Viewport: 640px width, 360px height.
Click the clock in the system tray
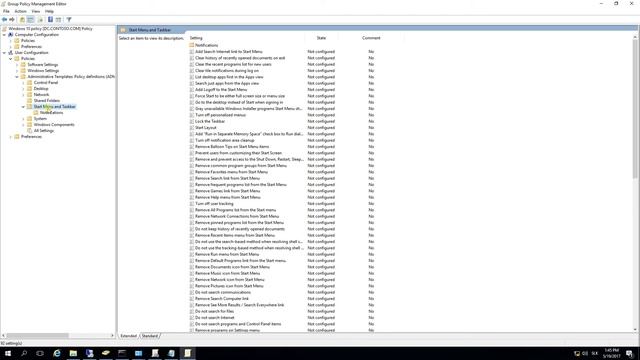pyautogui.click(x=611, y=353)
